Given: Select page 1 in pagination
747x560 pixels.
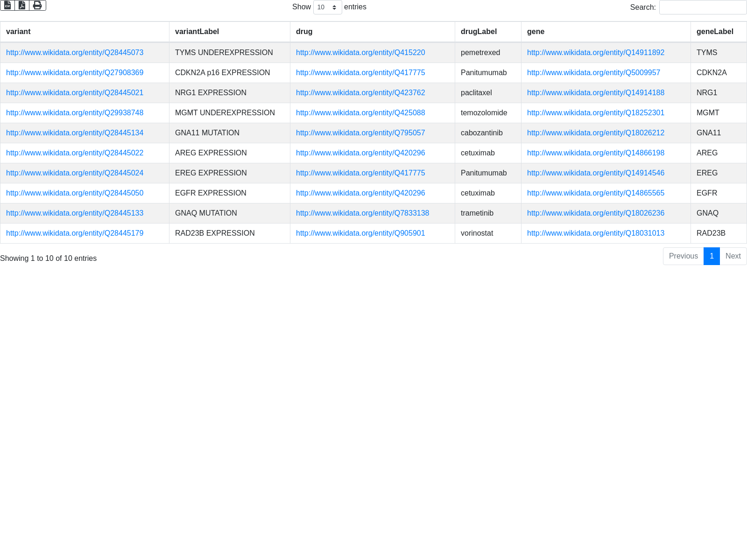Looking at the screenshot, I should point(712,256).
